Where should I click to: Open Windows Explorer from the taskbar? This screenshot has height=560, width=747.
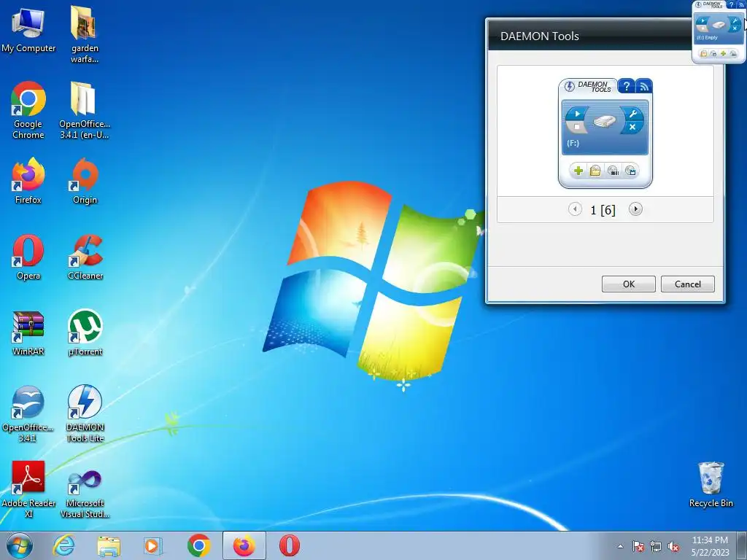coord(109,545)
